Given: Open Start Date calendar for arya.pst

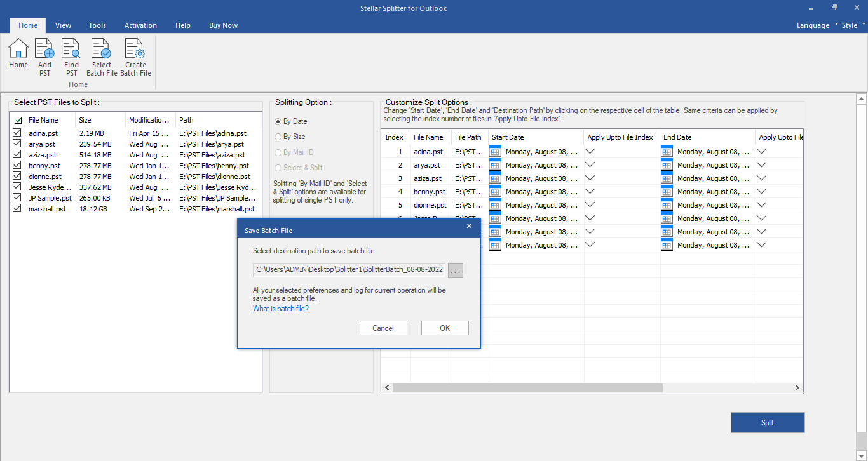Looking at the screenshot, I should pyautogui.click(x=496, y=165).
